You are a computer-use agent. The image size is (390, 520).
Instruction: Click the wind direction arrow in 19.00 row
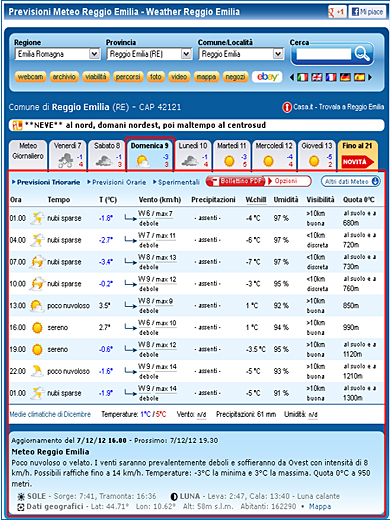click(130, 349)
